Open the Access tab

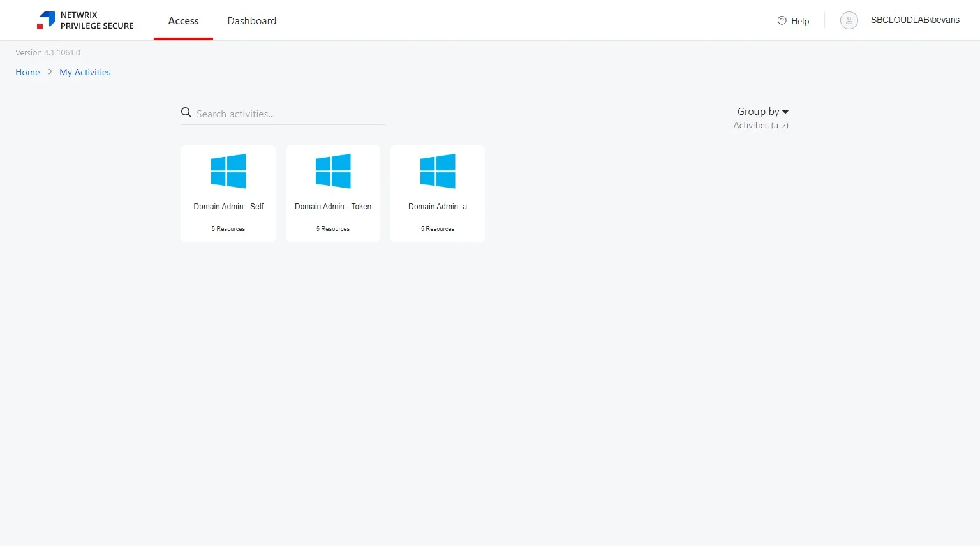[183, 20]
